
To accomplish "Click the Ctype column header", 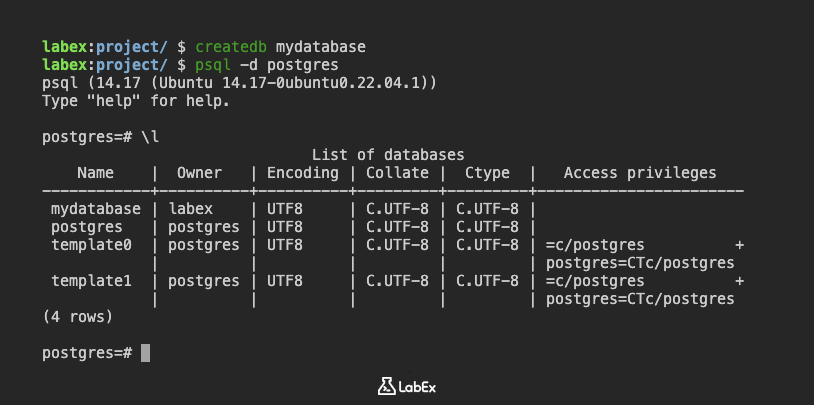I will (x=486, y=173).
